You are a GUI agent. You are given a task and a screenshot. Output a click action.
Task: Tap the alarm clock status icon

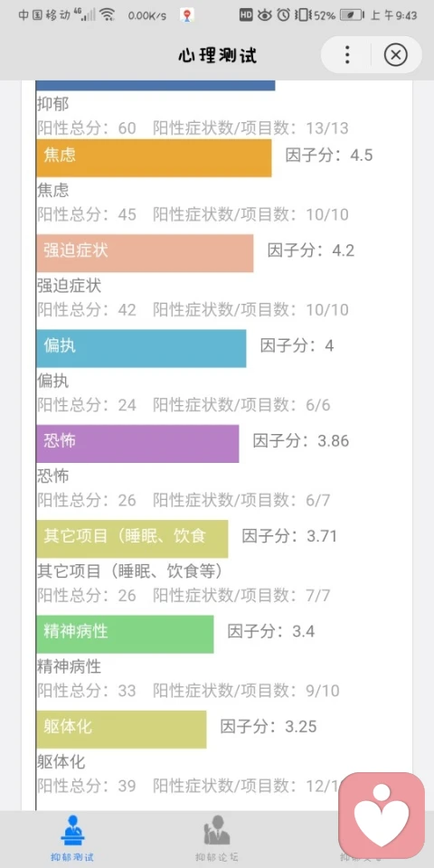tap(283, 15)
